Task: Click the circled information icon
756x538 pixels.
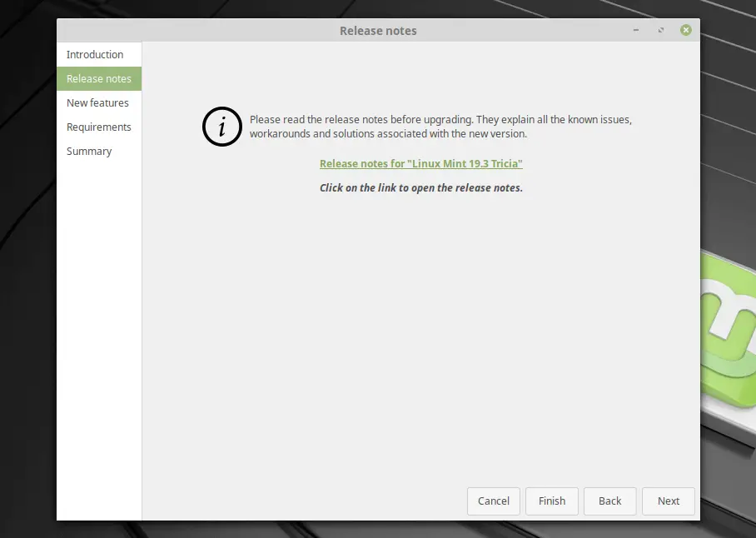Action: [x=221, y=127]
